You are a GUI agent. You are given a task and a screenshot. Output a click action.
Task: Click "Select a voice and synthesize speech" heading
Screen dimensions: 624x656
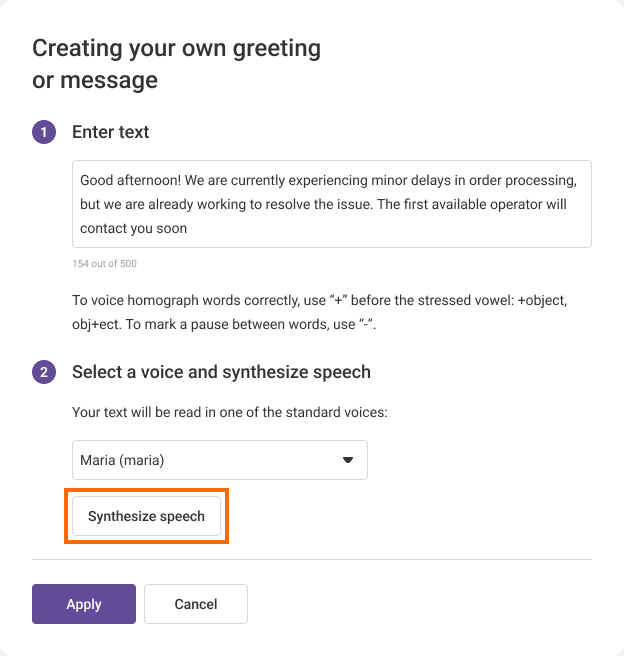point(221,372)
